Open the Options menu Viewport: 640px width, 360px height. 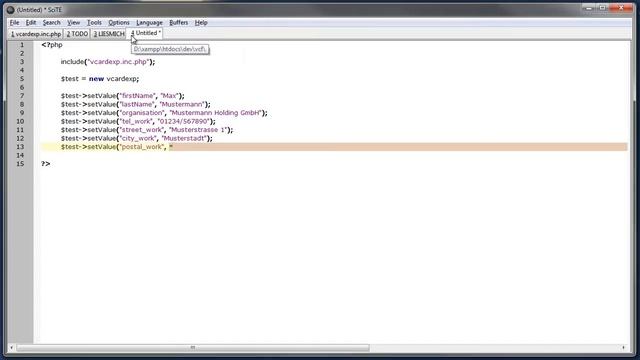[x=119, y=22]
